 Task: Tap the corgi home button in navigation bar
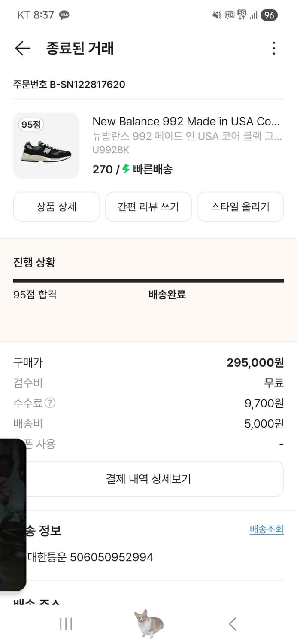coord(148,623)
